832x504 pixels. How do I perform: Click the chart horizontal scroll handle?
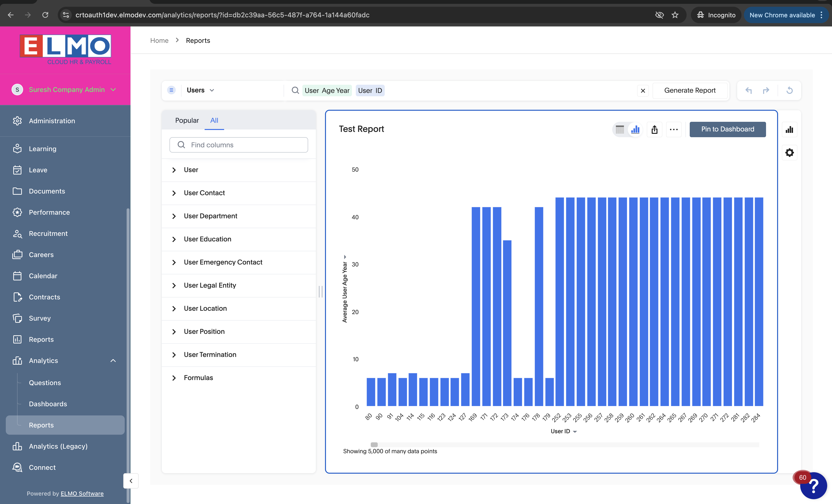tap(374, 445)
